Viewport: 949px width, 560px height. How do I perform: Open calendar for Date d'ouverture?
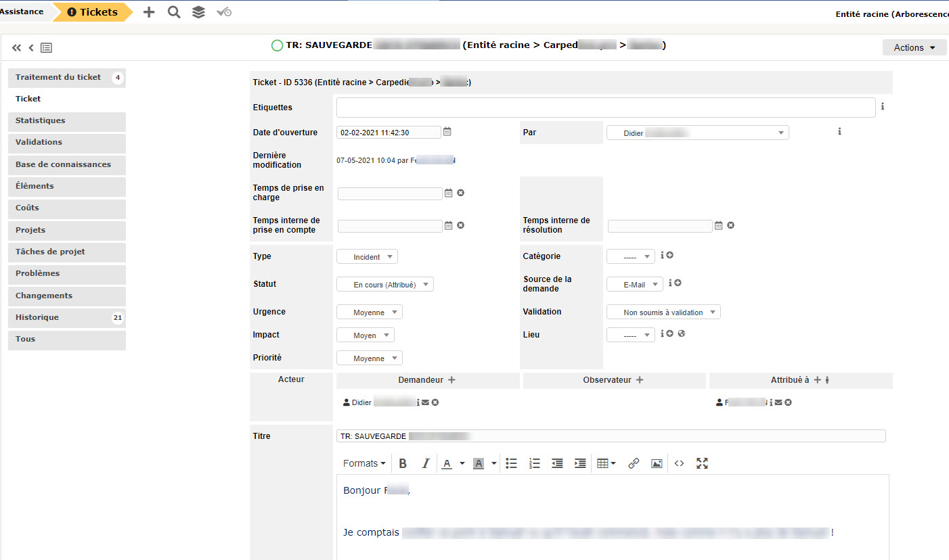tap(447, 132)
